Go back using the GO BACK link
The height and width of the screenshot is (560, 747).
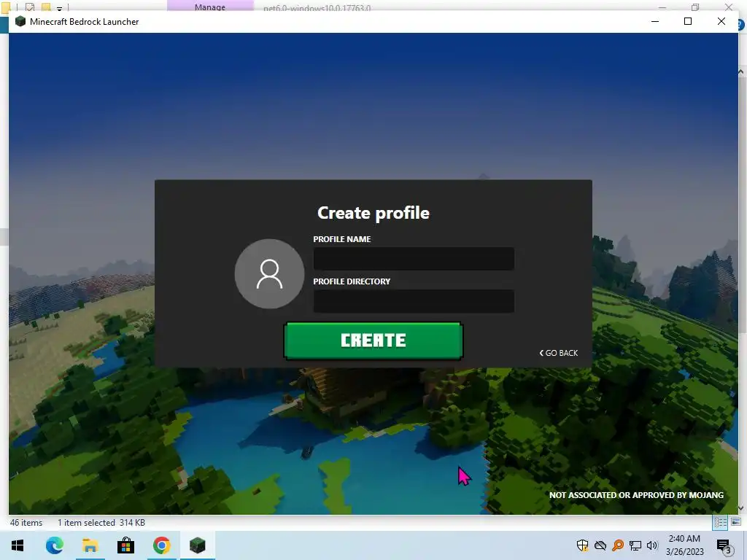558,353
